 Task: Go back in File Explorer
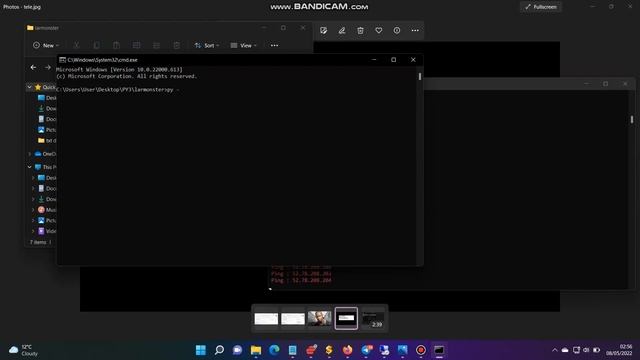click(33, 67)
